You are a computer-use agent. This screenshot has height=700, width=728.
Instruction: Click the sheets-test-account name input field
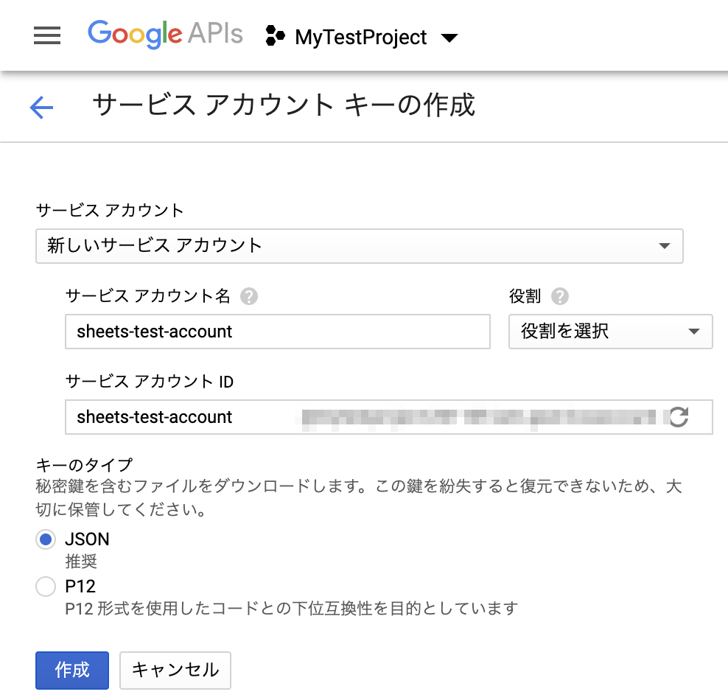[277, 332]
